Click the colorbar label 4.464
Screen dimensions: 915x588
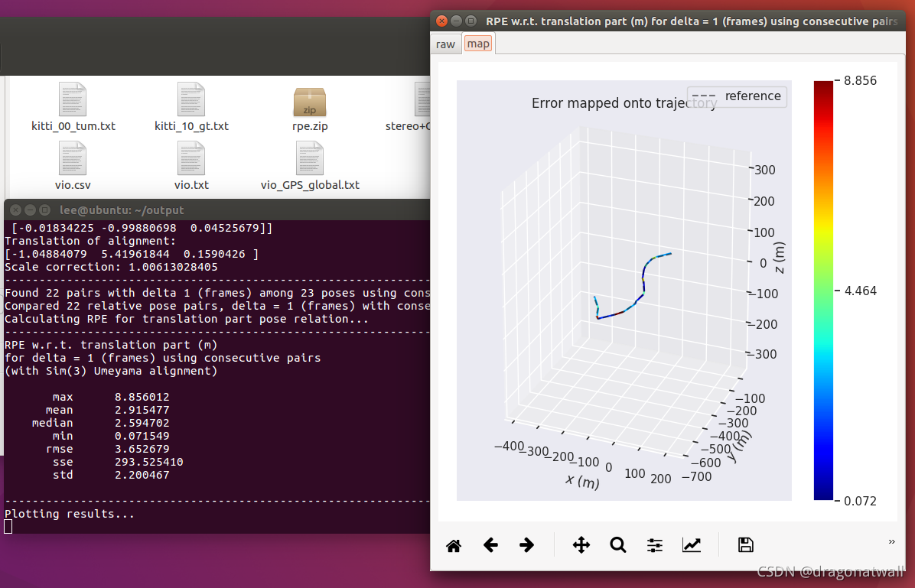[x=860, y=291]
